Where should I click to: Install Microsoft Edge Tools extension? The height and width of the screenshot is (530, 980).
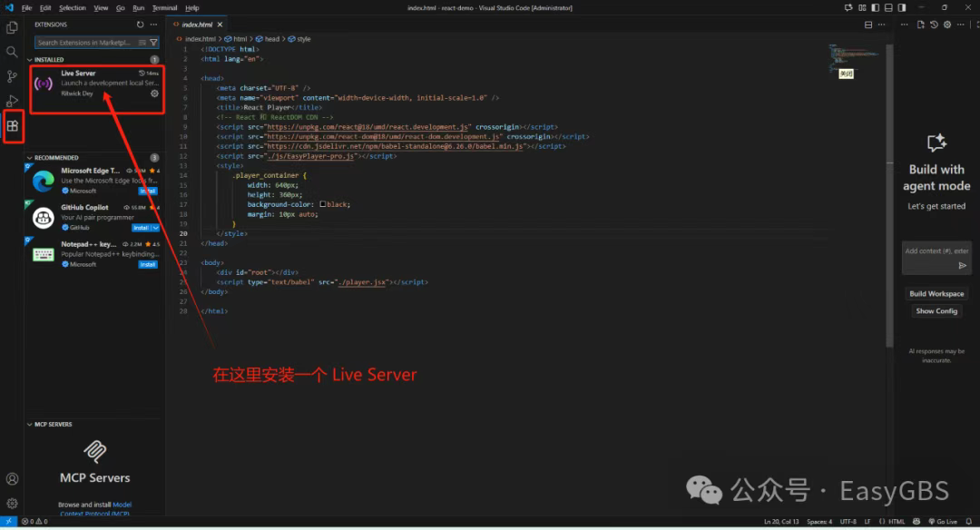[148, 191]
